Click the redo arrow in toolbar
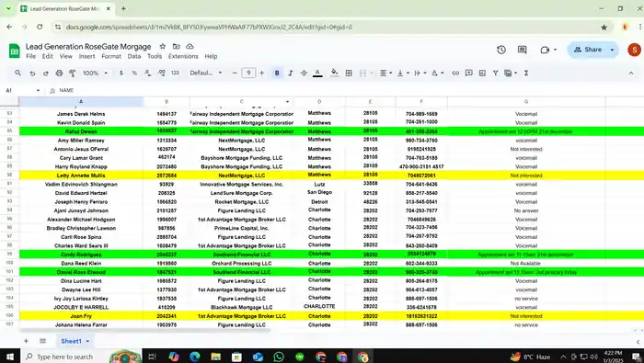The height and width of the screenshot is (363, 644). coord(46,73)
